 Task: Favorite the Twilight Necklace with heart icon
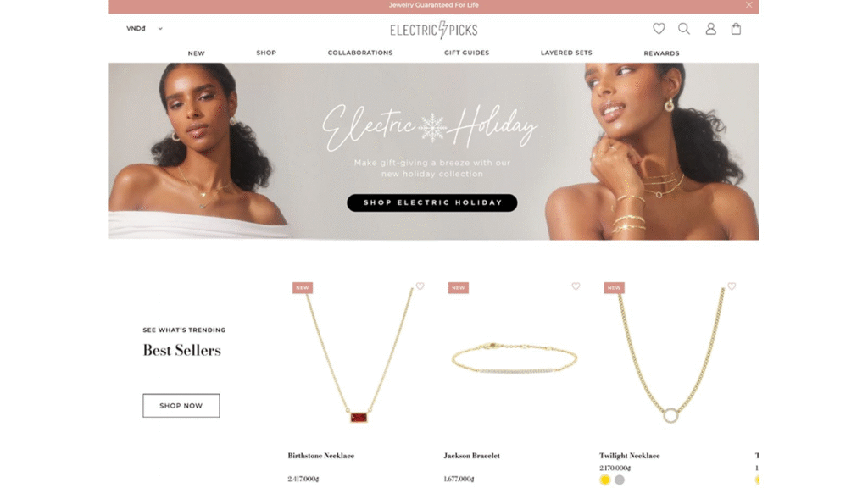[732, 286]
